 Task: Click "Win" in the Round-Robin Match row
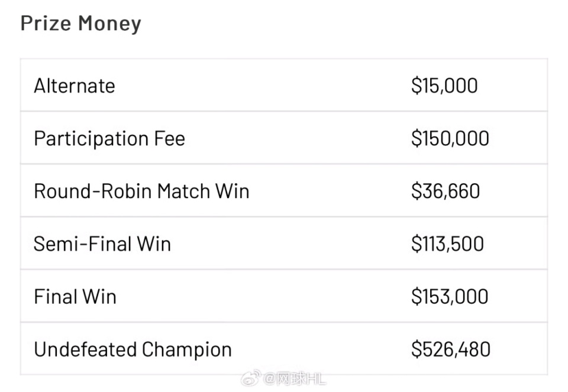click(x=232, y=191)
